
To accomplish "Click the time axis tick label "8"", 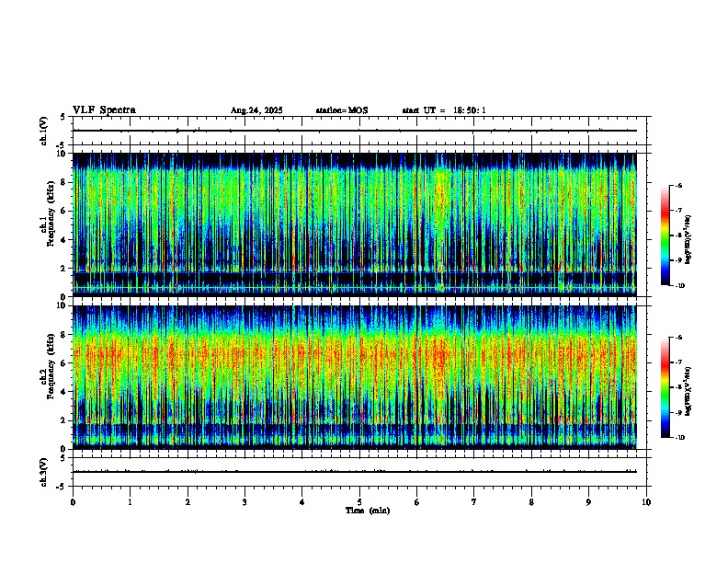I will (x=531, y=502).
